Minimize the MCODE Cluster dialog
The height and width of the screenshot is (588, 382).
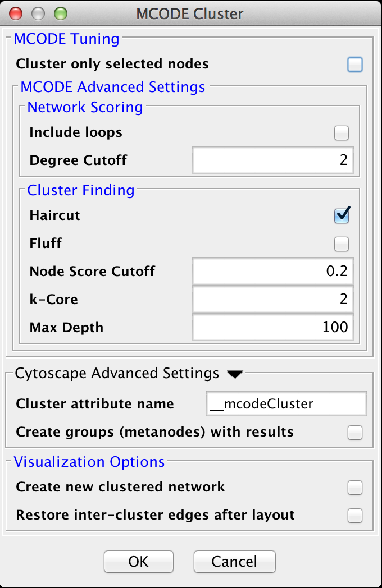click(x=38, y=13)
